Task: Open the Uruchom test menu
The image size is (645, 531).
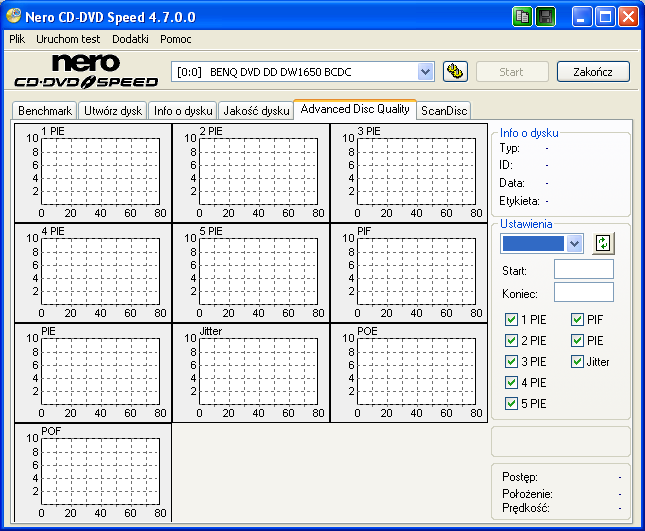Action: pyautogui.click(x=68, y=39)
